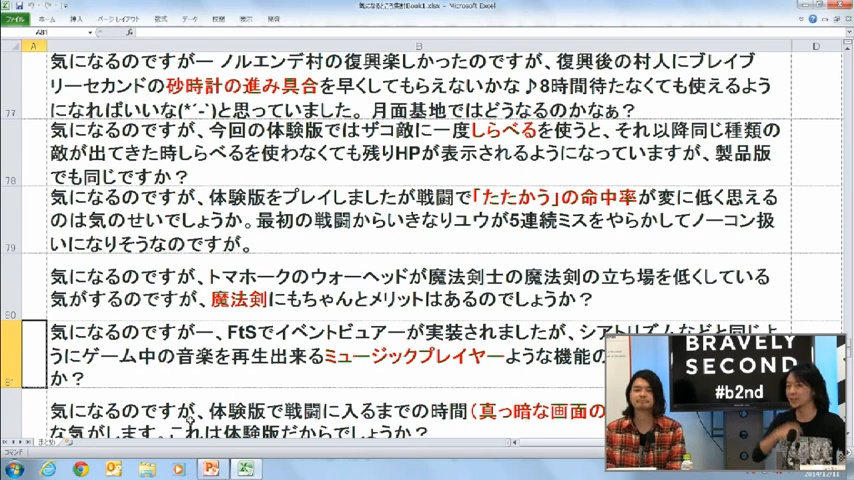This screenshot has height=480, width=854.
Task: Switch to the ホーム ribbon tab
Action: point(47,19)
